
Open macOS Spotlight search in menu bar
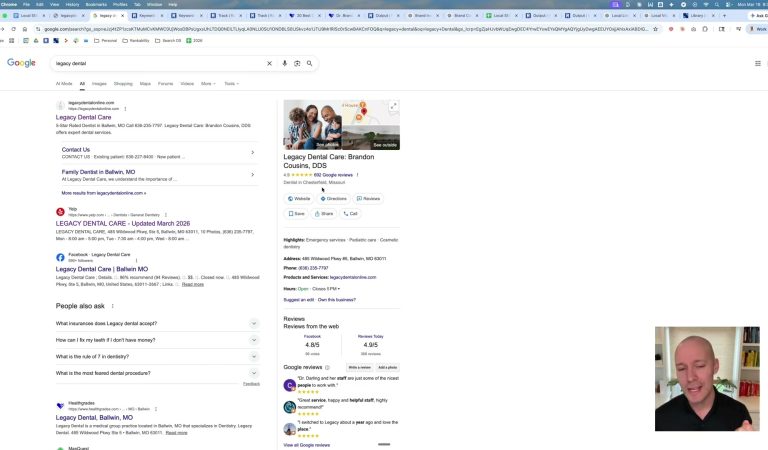[x=717, y=4]
